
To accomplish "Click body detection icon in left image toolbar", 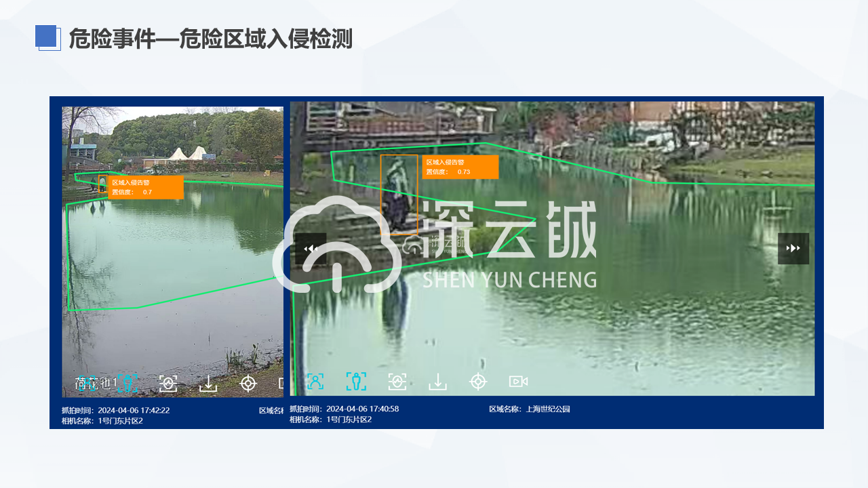I will point(127,383).
